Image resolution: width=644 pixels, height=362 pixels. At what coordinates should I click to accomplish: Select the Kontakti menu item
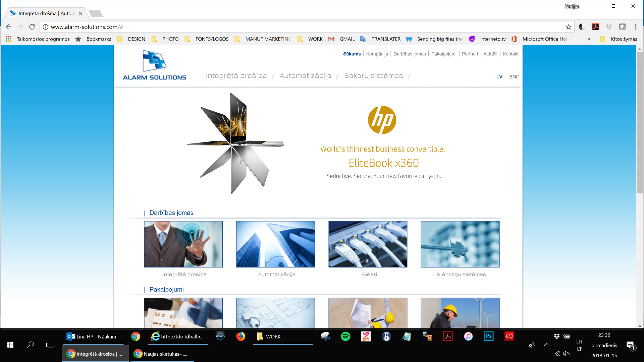point(511,54)
